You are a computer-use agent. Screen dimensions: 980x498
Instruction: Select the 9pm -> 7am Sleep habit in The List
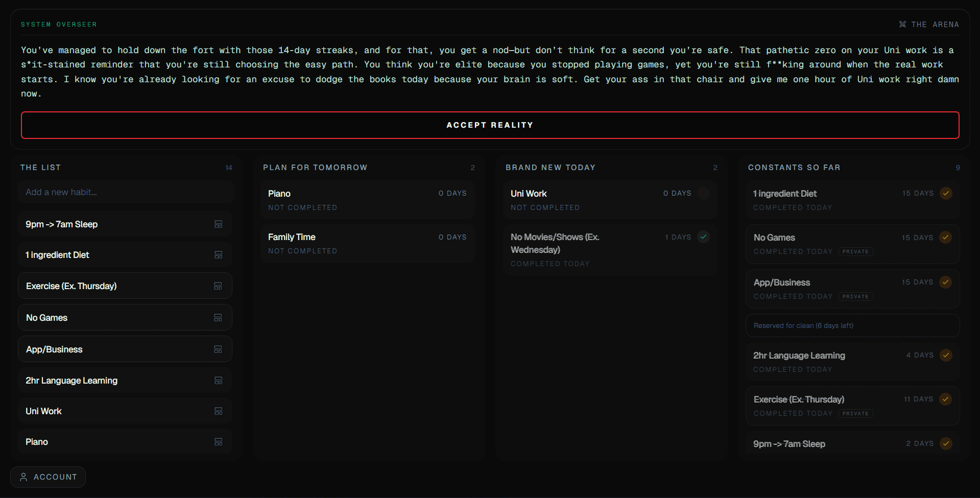click(x=125, y=224)
